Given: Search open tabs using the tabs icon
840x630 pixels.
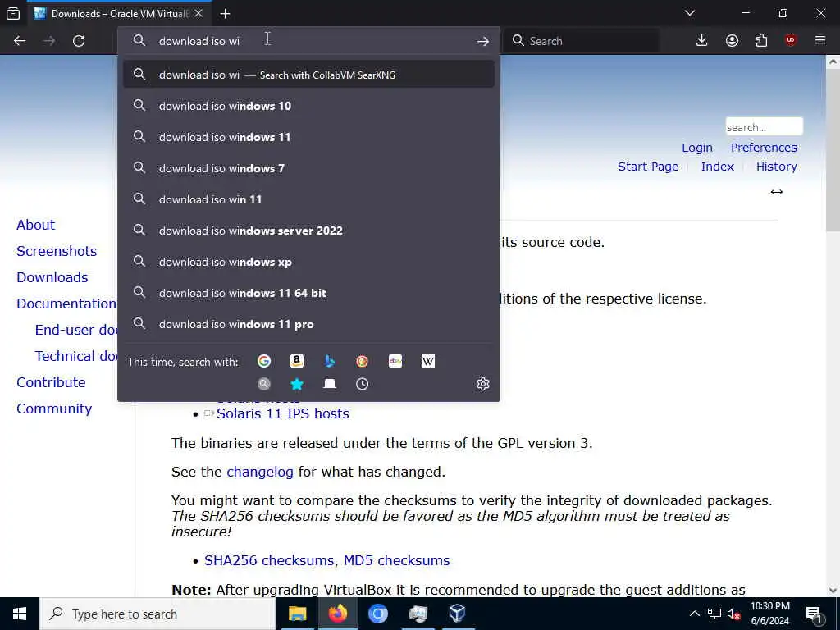Looking at the screenshot, I should [330, 384].
